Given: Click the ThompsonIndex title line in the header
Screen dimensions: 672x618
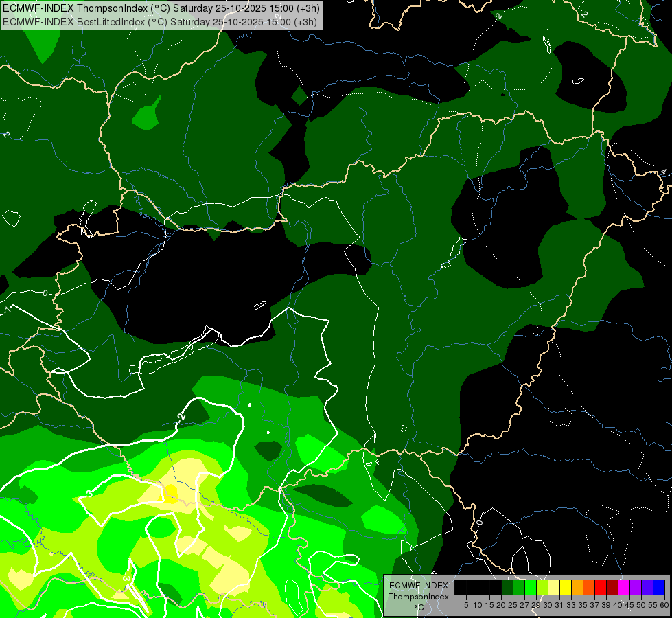Looking at the screenshot, I should point(161,8).
